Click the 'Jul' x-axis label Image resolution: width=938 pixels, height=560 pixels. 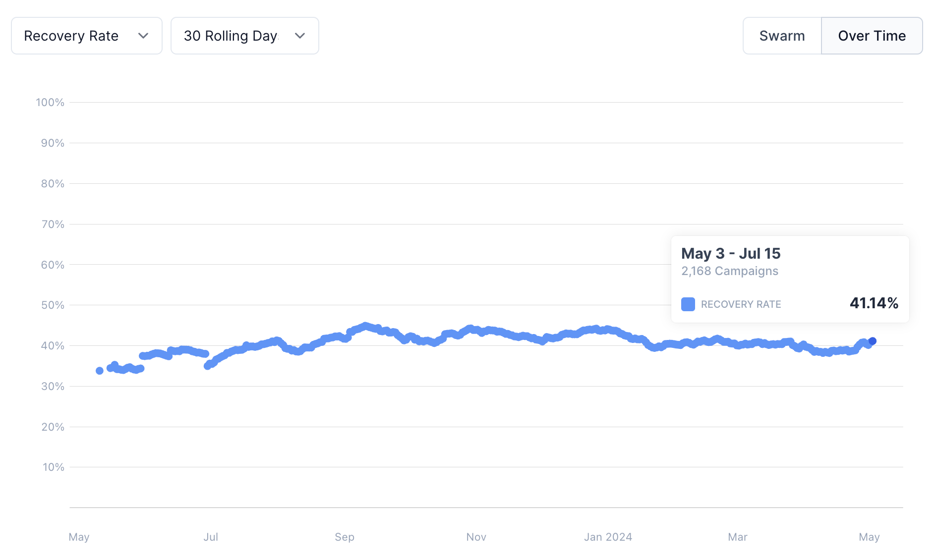(211, 537)
